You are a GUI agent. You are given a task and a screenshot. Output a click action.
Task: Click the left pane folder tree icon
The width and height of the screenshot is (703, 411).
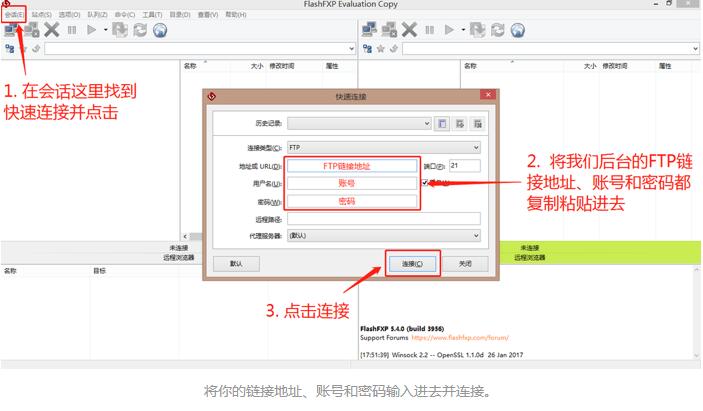click(x=9, y=48)
